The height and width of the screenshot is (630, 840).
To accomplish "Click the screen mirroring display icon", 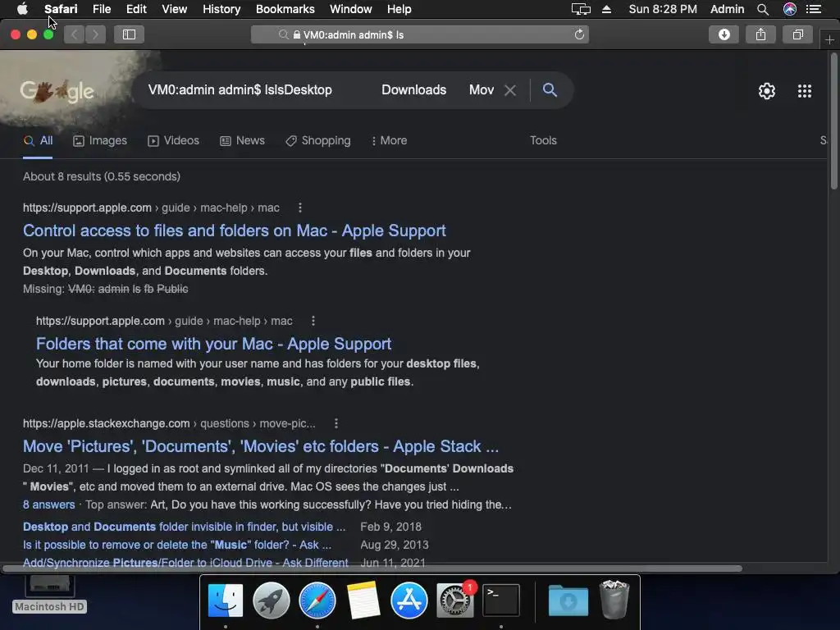I will coord(581,9).
